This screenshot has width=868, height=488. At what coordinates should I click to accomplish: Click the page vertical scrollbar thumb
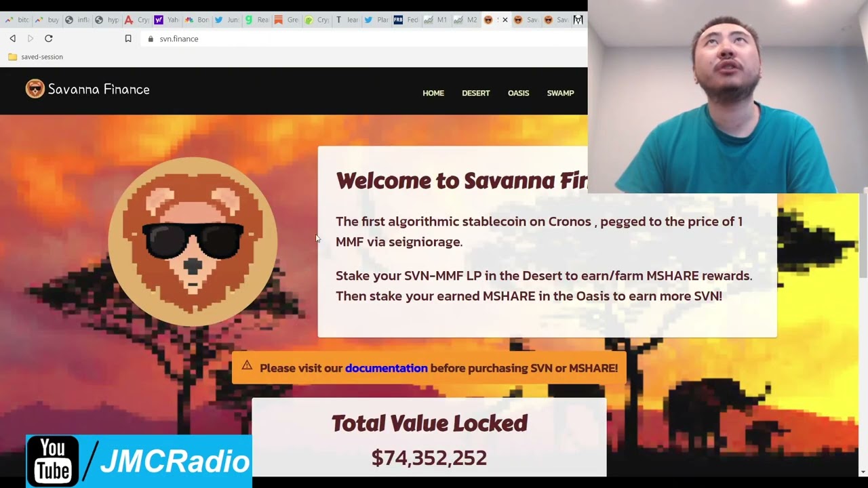tap(863, 237)
